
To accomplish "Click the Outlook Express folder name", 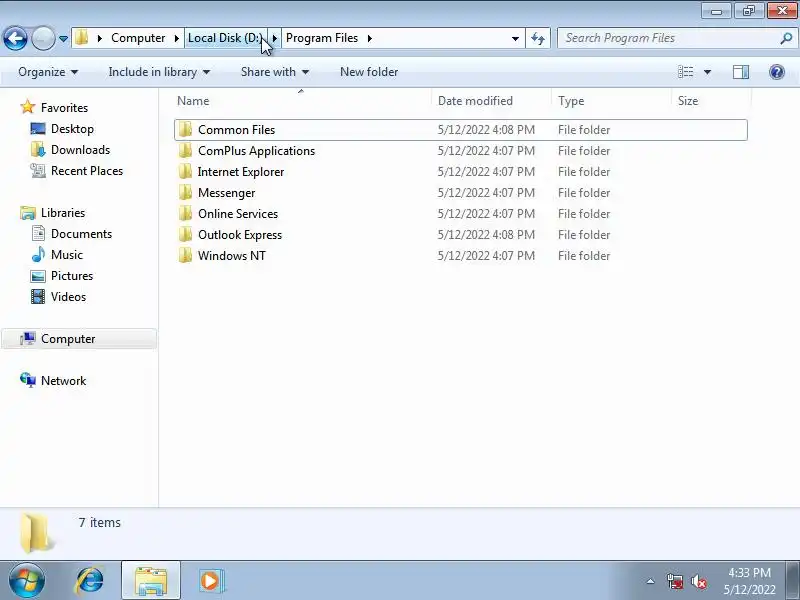I will tap(240, 235).
